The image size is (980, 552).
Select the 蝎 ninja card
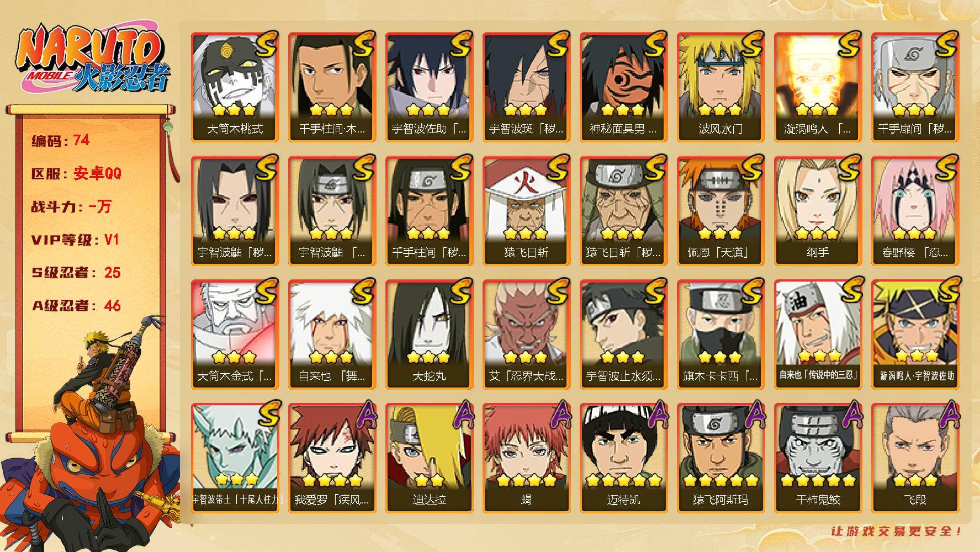[x=527, y=458]
